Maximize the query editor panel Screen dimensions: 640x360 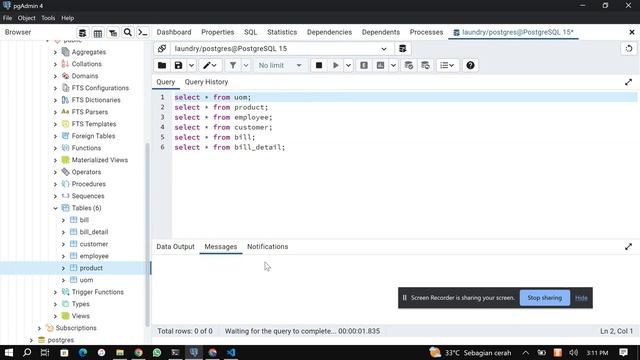point(628,82)
